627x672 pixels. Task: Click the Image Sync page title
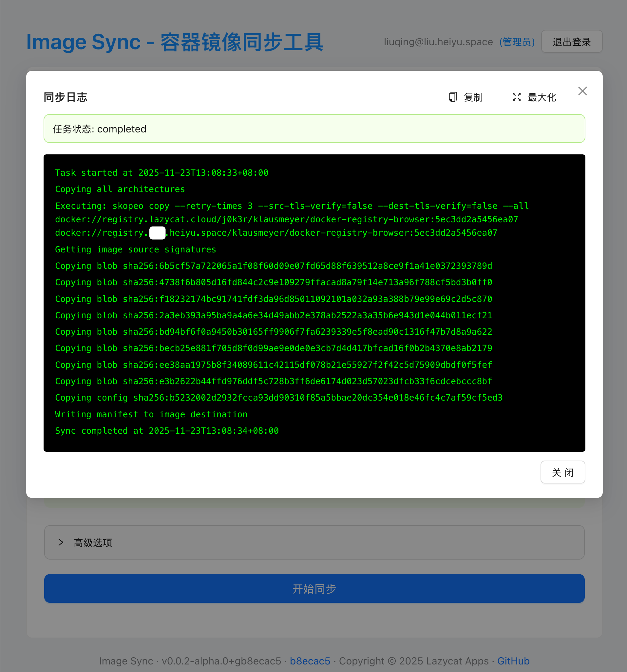click(175, 42)
